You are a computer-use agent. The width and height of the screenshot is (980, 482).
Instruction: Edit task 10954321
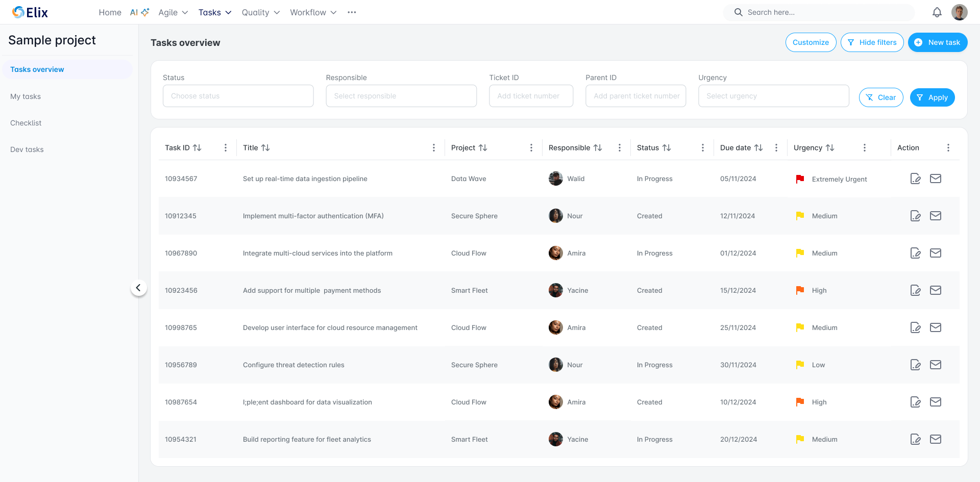tap(916, 440)
